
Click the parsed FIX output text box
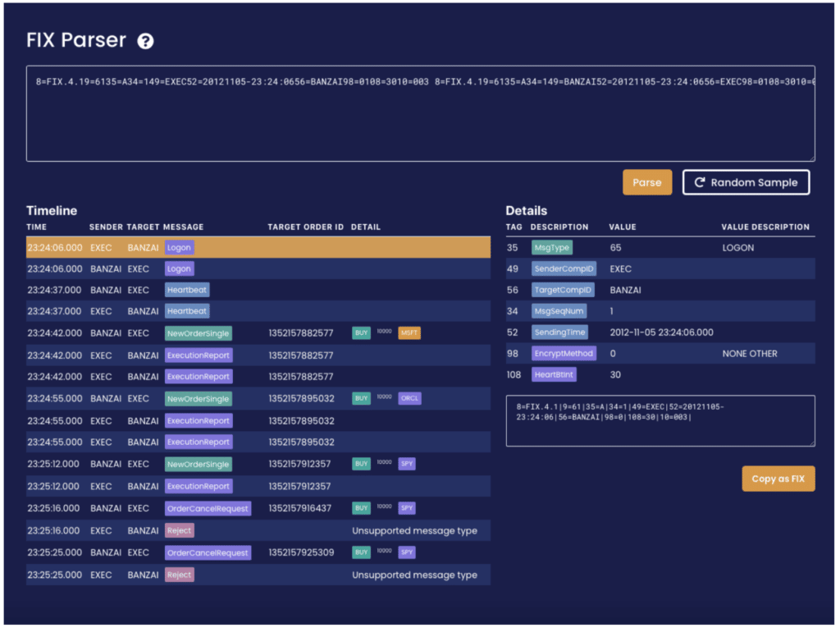(660, 421)
